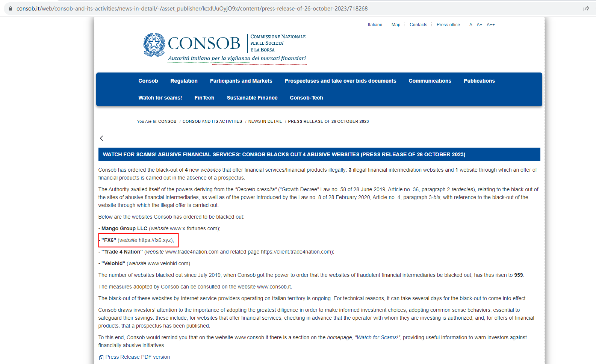Click the blue WATCH FOR SCAMS headline bar

pos(319,154)
